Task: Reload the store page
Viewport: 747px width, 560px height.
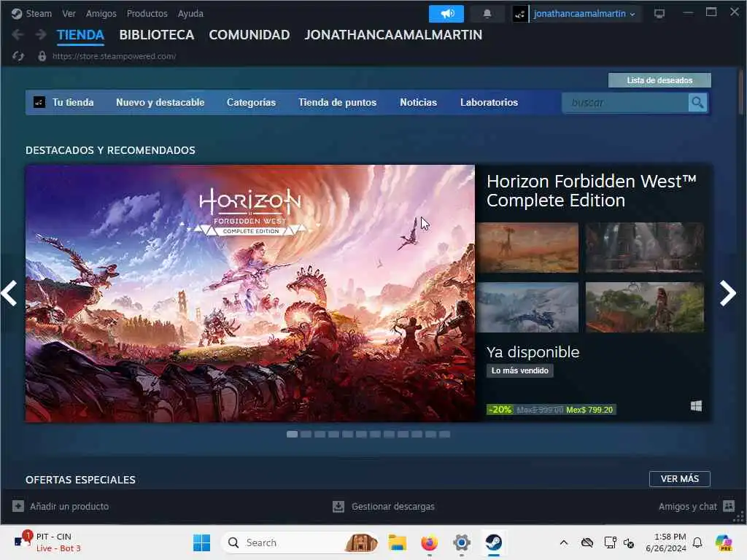Action: tap(18, 56)
